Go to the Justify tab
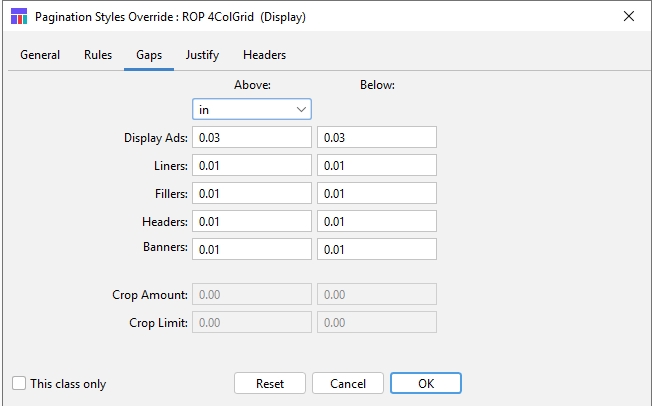652x406 pixels. (x=202, y=55)
